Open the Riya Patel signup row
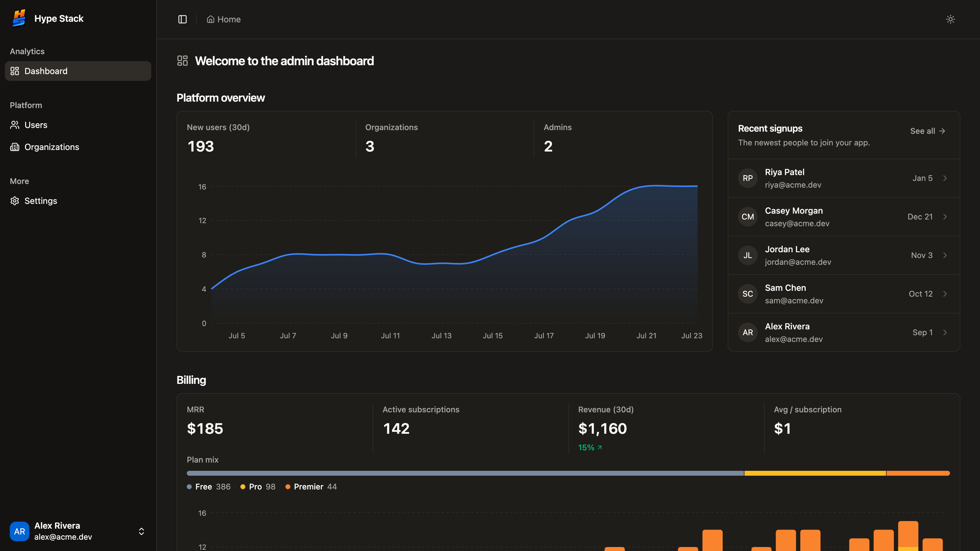This screenshot has height=551, width=980. (844, 178)
